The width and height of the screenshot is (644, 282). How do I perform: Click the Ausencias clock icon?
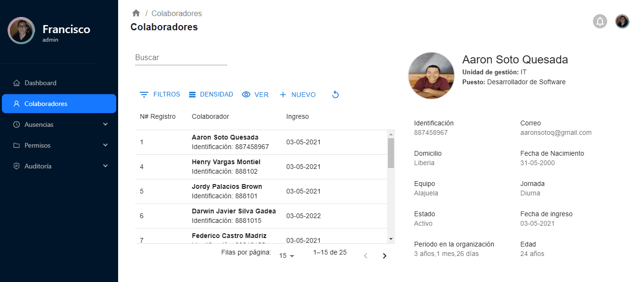point(17,124)
